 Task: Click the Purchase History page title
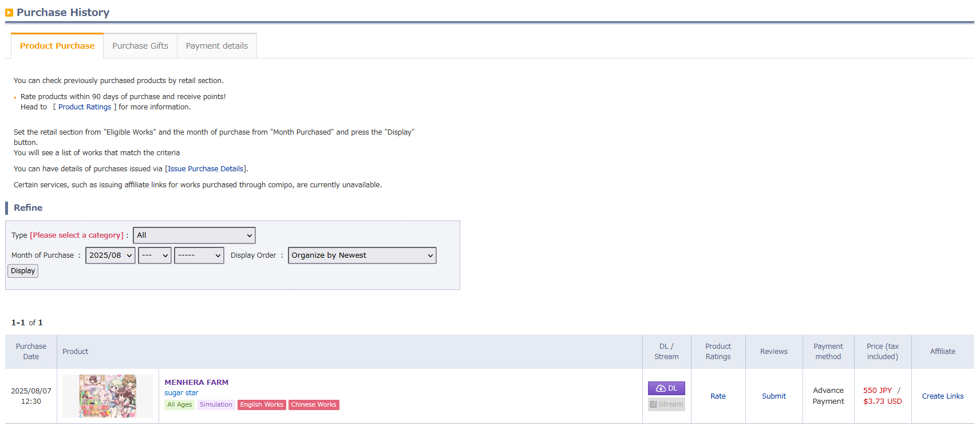63,13
